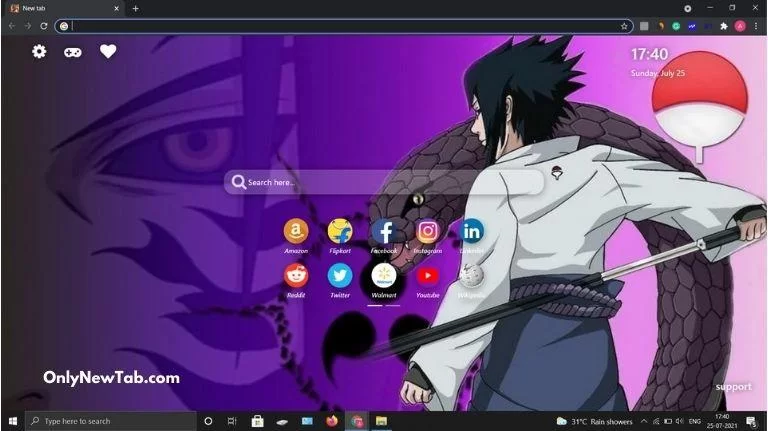Open the Chrome extensions puzzle icon
The height and width of the screenshot is (431, 768).
[724, 26]
